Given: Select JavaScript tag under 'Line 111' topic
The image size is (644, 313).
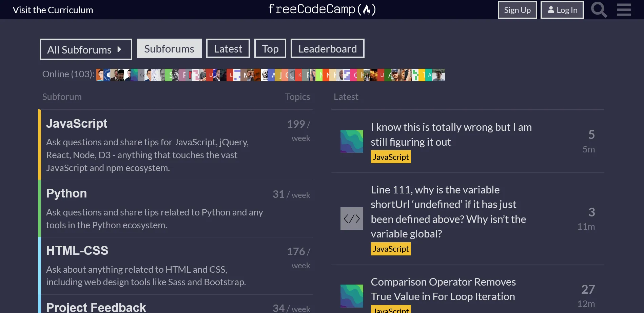Looking at the screenshot, I should coord(391,249).
